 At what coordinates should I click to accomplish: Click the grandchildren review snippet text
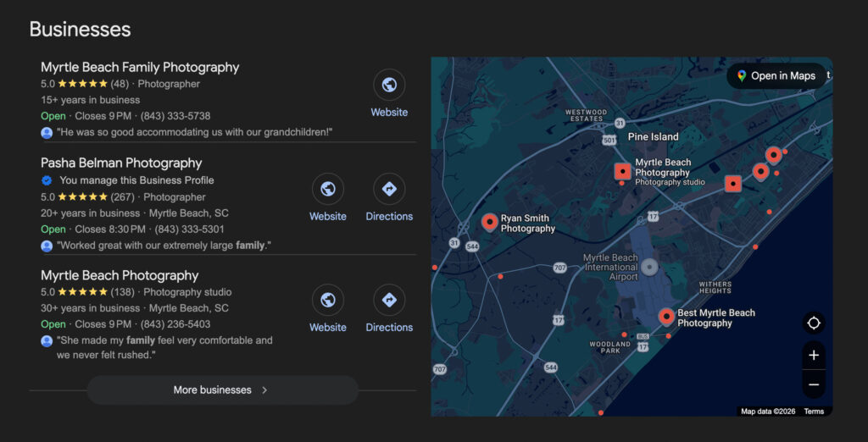194,132
